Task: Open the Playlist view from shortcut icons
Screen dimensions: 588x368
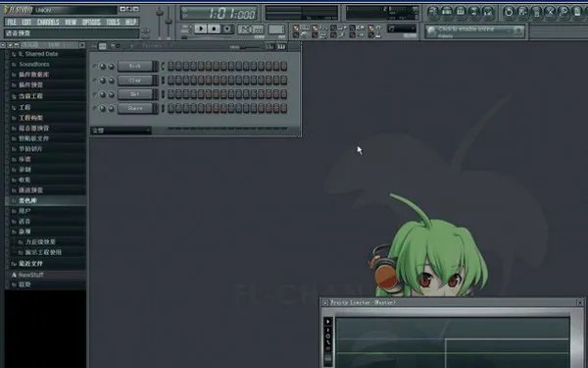Action: point(433,12)
